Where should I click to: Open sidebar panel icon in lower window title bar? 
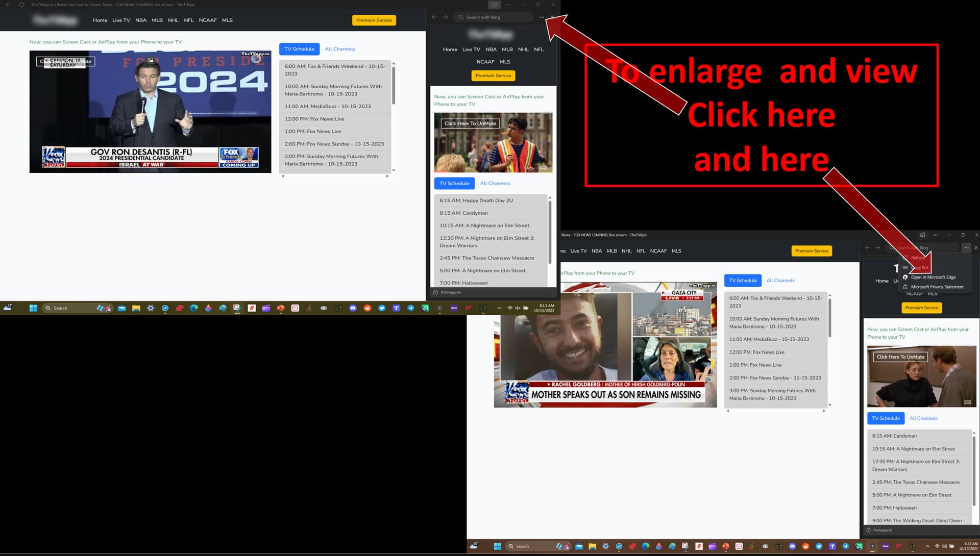coord(922,235)
